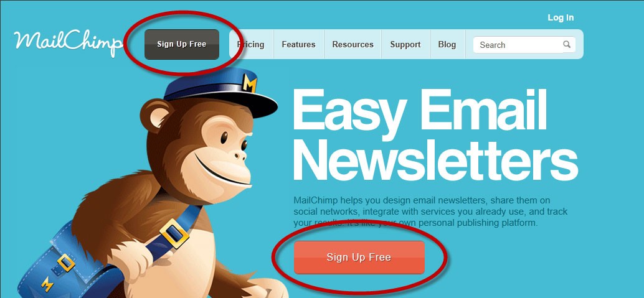
Task: Click the mascot's ear
Action: 156,116
